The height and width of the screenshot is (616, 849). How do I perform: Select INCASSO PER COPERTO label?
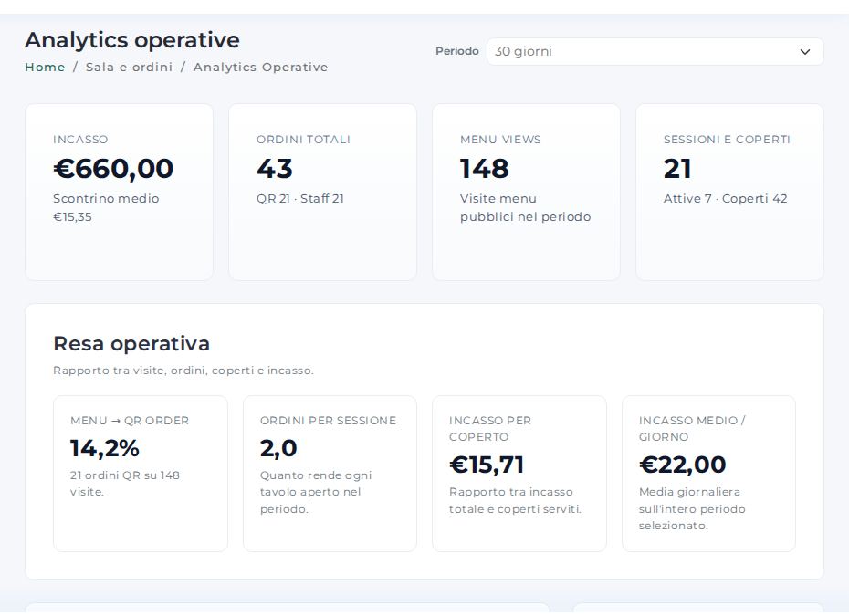point(490,429)
